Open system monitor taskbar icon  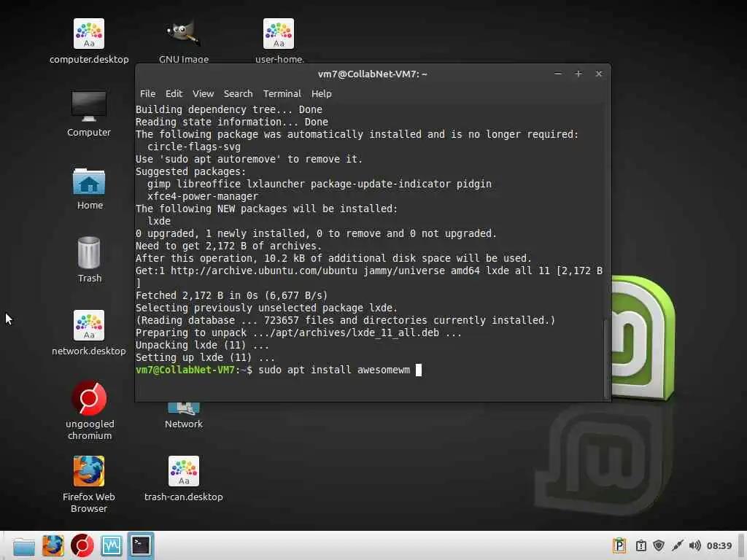click(x=112, y=545)
